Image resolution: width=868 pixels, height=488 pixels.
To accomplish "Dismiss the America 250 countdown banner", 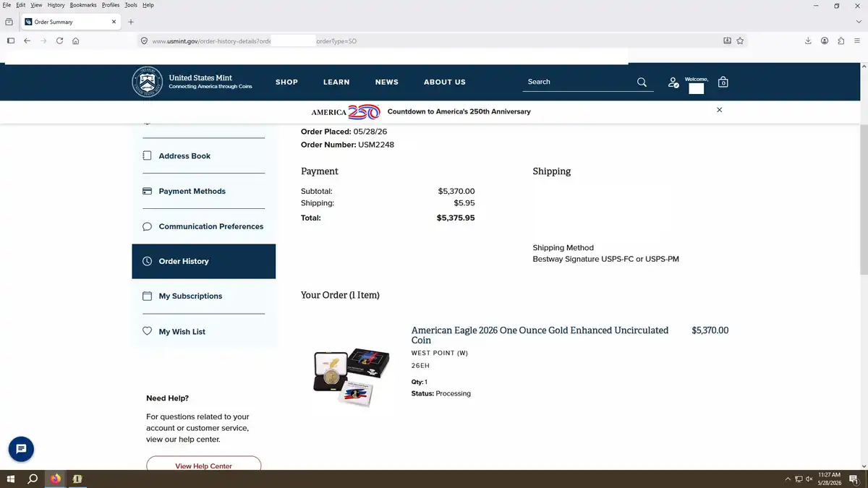I will [719, 110].
